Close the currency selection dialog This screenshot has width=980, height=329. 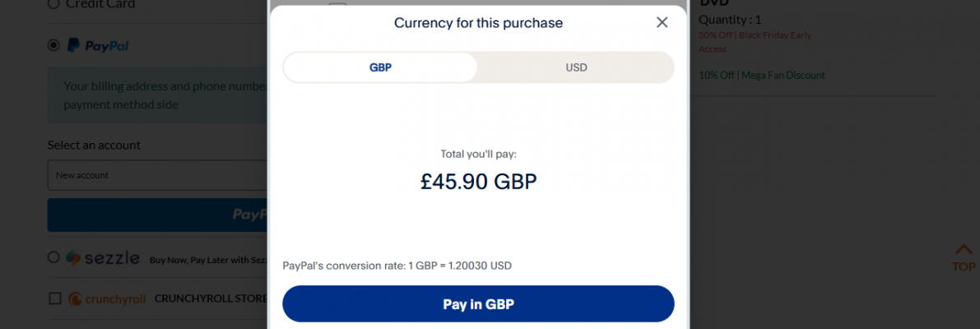point(662,22)
